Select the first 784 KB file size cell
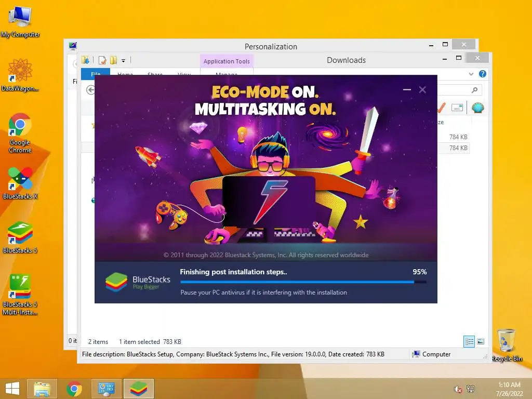The image size is (532, 399). point(458,137)
